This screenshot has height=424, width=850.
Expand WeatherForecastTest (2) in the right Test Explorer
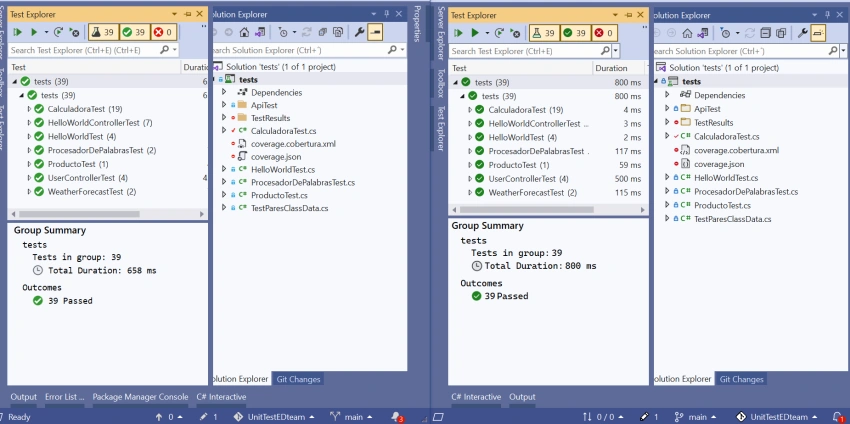(x=470, y=192)
